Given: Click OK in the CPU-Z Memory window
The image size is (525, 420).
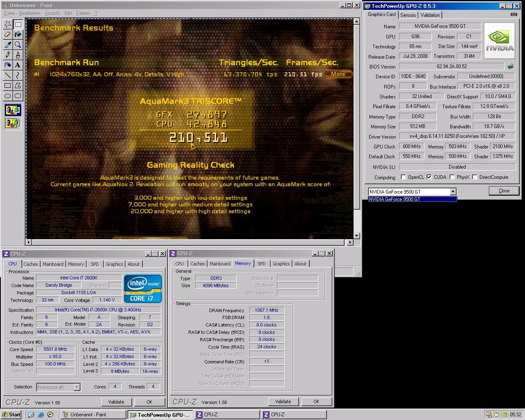Looking at the screenshot, I should [x=316, y=402].
